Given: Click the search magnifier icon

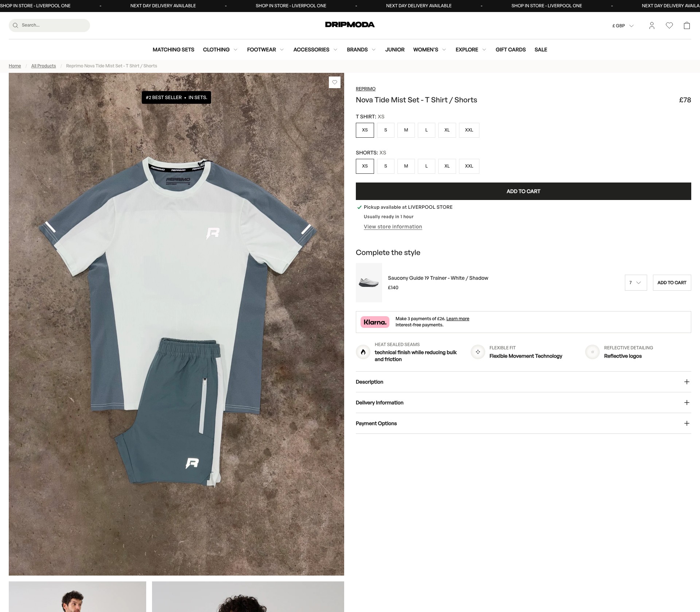Looking at the screenshot, I should click(x=15, y=25).
